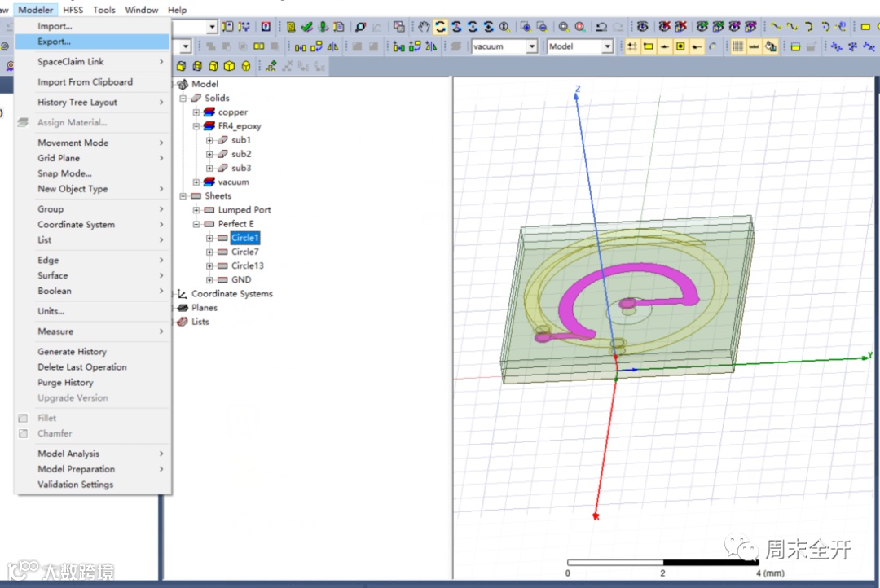Click the Planes tree entry
This screenshot has width=880, height=588.
click(205, 308)
